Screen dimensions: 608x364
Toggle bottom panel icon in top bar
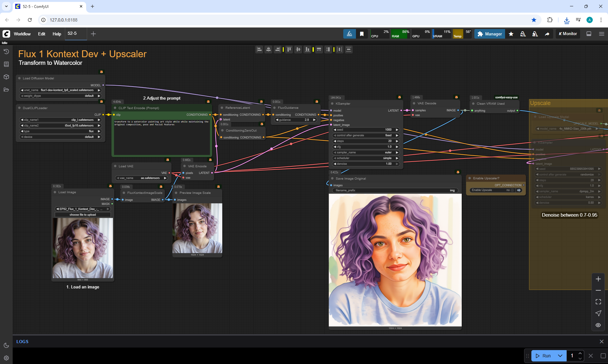pyautogui.click(x=589, y=34)
